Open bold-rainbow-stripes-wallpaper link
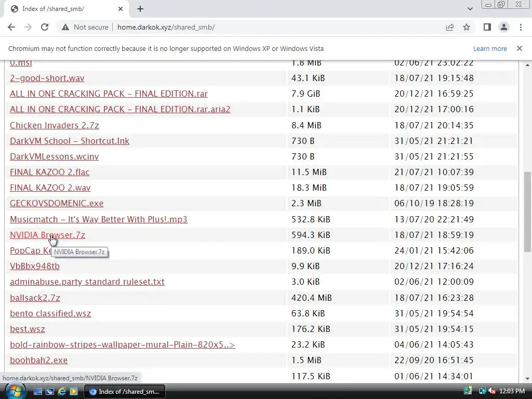The image size is (532, 399). (123, 344)
